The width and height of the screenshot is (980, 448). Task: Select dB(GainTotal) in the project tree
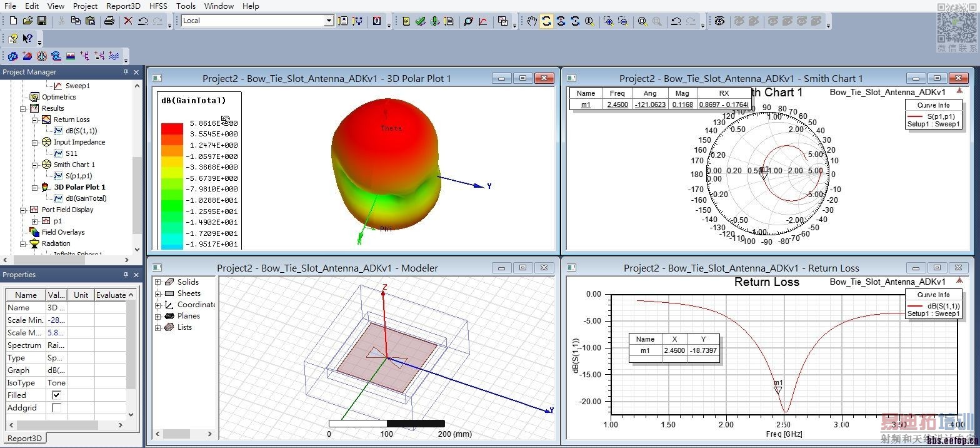(86, 198)
